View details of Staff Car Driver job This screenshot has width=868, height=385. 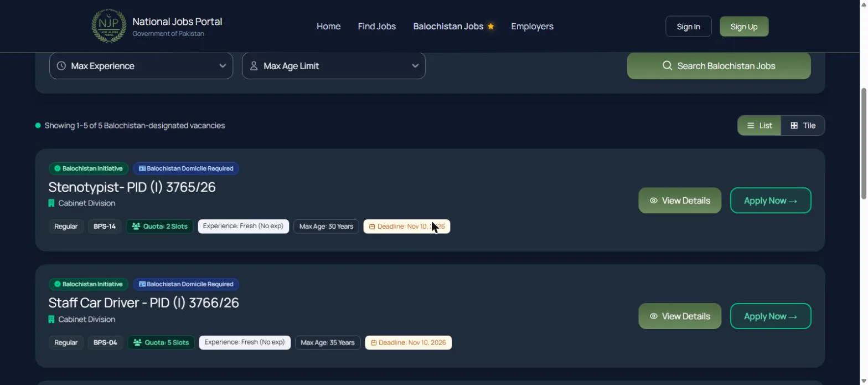[680, 316]
